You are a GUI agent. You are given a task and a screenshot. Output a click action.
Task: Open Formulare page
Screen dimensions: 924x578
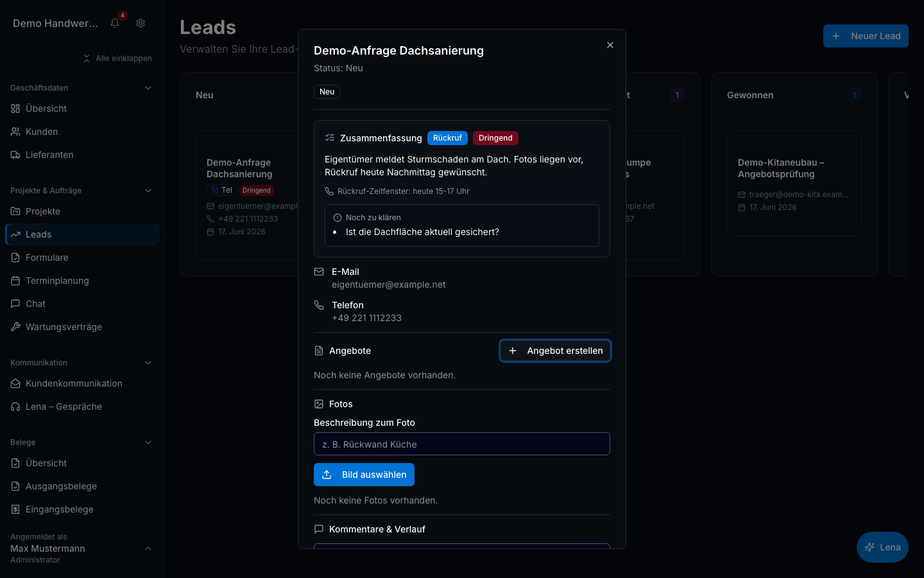point(82,258)
